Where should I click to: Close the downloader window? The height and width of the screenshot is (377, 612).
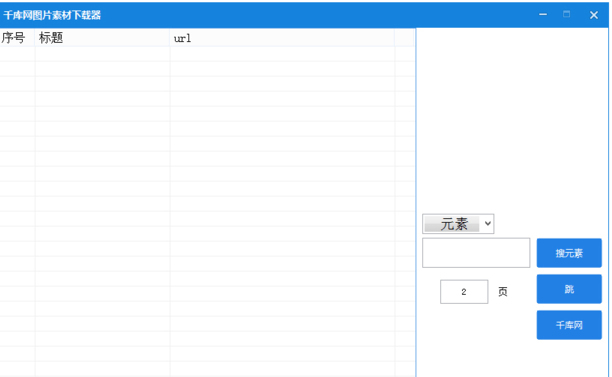[x=594, y=15]
